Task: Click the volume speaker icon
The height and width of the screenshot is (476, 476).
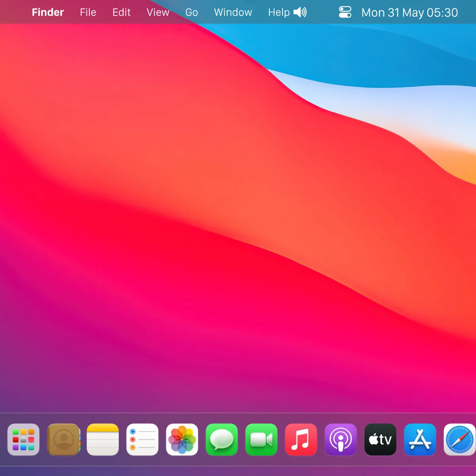Action: tap(300, 12)
